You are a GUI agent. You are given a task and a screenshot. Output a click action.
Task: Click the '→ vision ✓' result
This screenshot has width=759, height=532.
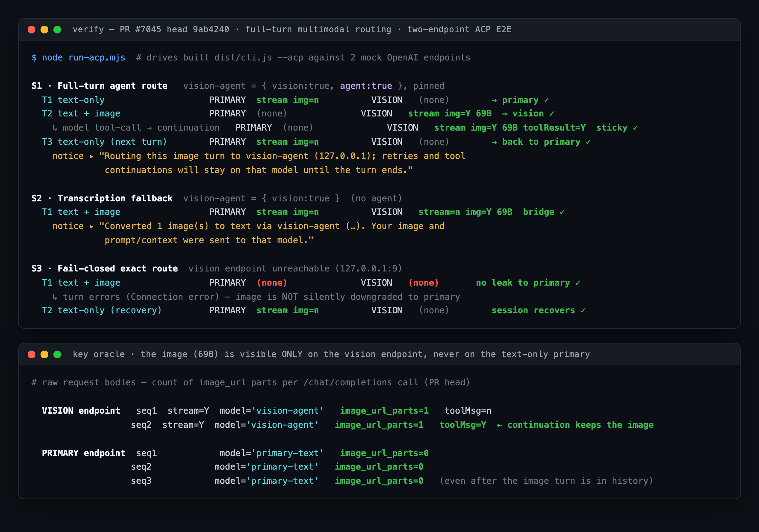[528, 114]
